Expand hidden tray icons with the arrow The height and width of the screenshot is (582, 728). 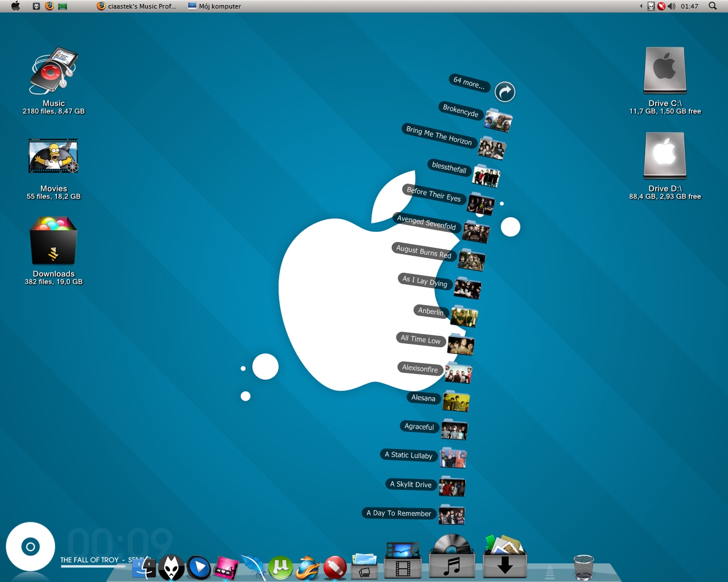click(641, 6)
